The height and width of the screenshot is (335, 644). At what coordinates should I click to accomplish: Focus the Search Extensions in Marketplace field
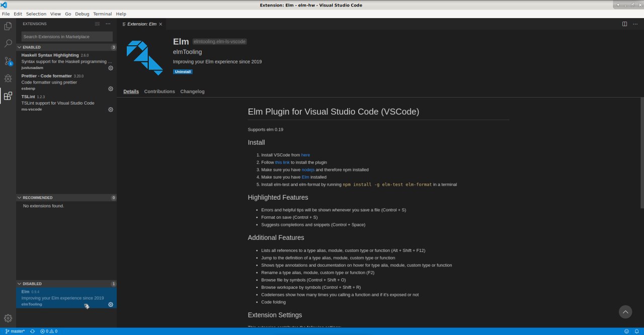point(67,37)
